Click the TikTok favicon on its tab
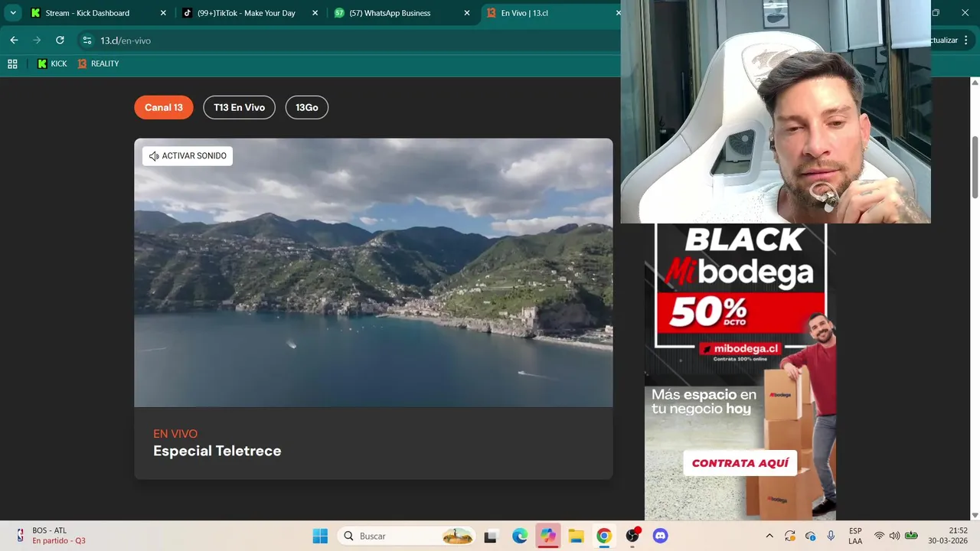This screenshot has height=551, width=980. coord(188,13)
